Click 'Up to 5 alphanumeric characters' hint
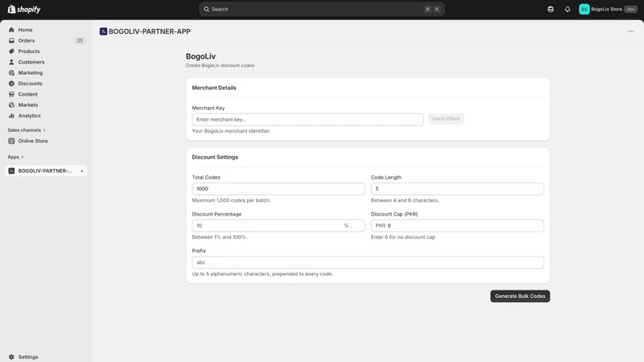This screenshot has height=362, width=644. pos(262,274)
